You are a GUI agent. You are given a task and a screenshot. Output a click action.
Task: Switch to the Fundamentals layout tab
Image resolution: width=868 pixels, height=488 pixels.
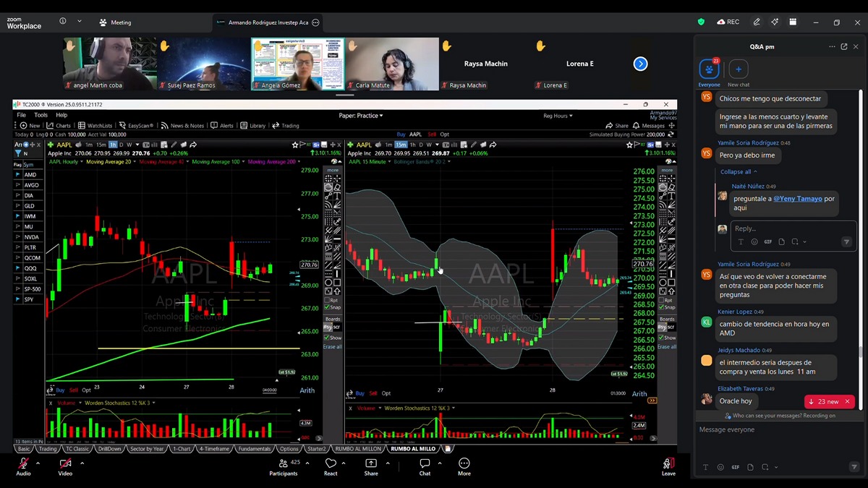tap(255, 449)
